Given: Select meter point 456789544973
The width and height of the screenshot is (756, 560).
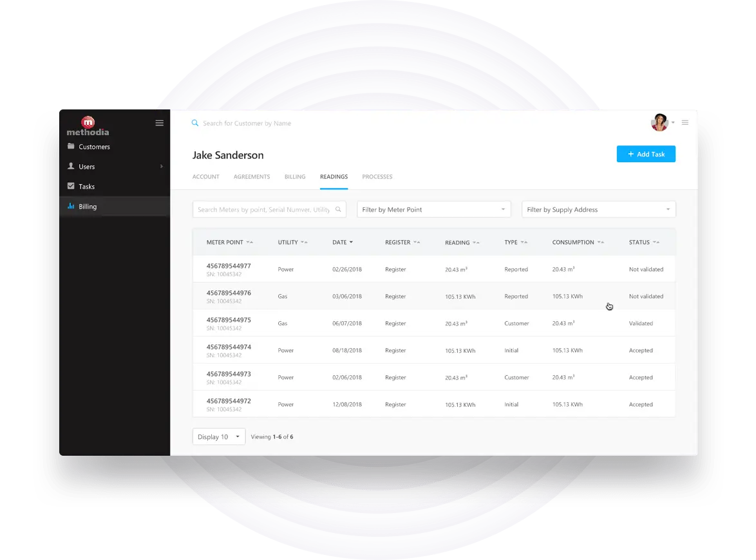Looking at the screenshot, I should [229, 374].
